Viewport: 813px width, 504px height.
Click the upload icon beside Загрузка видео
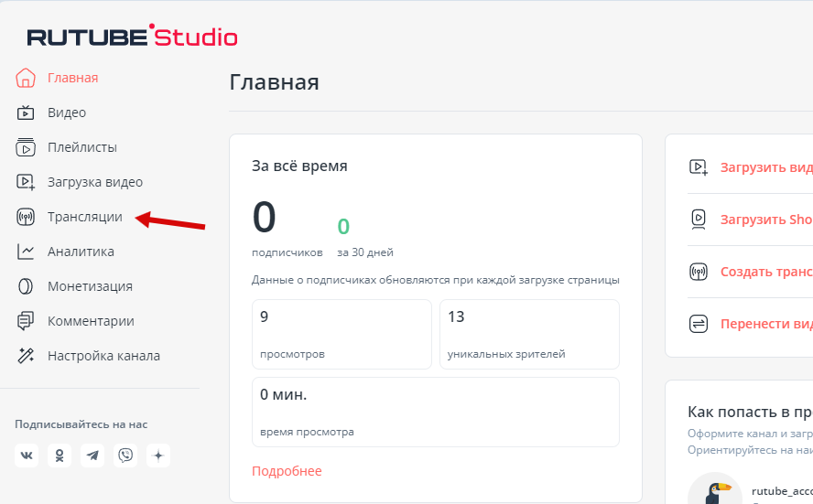(25, 182)
